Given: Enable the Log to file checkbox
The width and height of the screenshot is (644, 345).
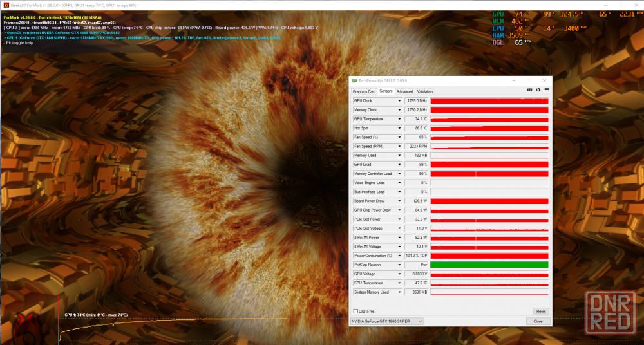Looking at the screenshot, I should pos(355,312).
